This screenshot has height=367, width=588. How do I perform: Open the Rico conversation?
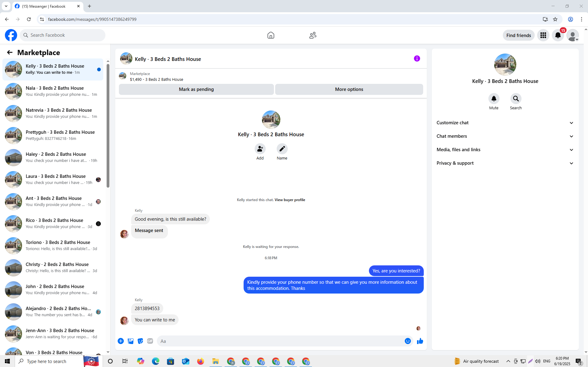pos(53,223)
